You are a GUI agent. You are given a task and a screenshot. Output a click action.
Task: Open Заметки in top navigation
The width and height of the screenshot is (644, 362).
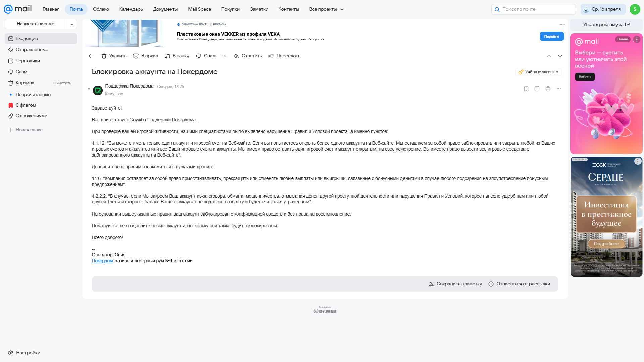click(259, 9)
